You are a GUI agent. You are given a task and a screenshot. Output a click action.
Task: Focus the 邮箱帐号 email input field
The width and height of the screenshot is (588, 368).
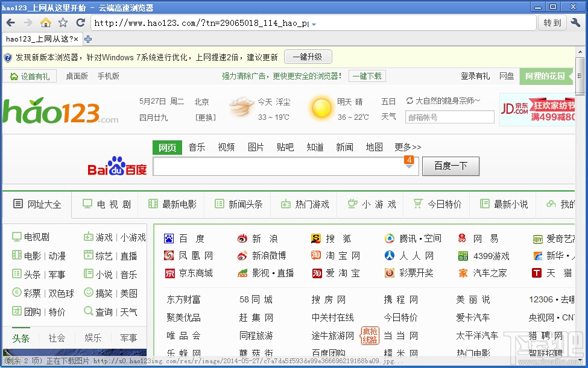point(450,117)
